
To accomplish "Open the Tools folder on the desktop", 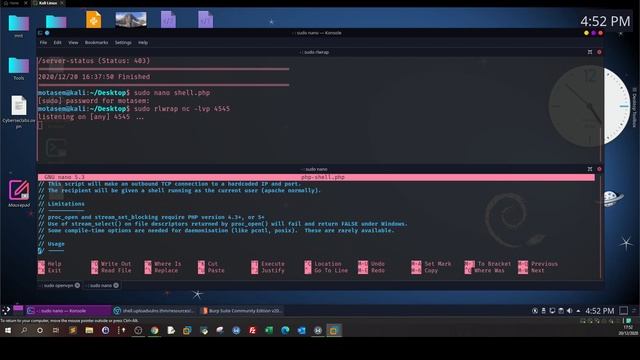I will pos(19,68).
